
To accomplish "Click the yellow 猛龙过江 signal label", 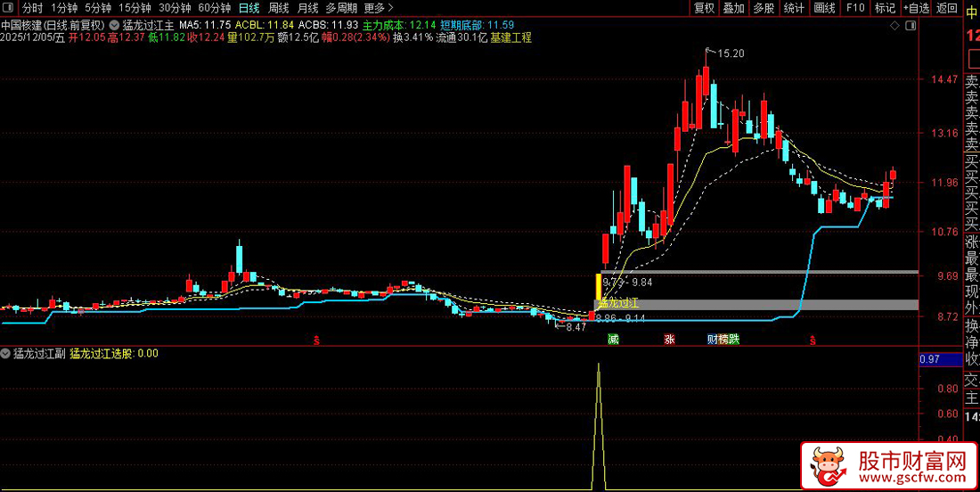I will pyautogui.click(x=617, y=304).
